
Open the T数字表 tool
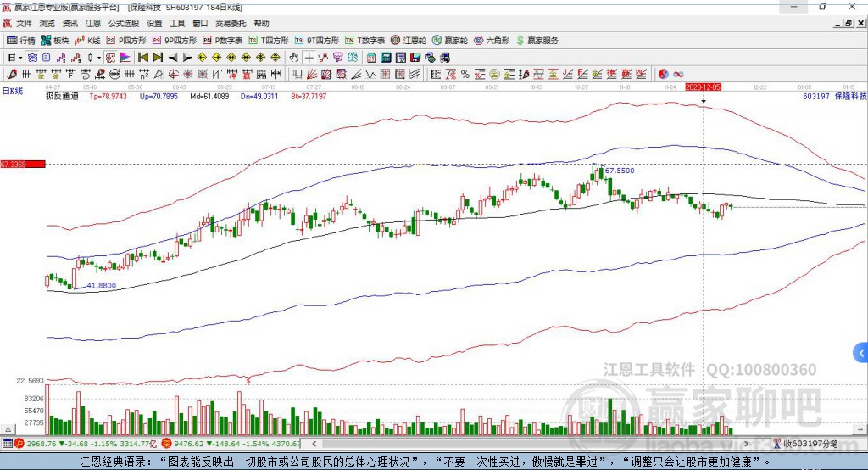364,41
